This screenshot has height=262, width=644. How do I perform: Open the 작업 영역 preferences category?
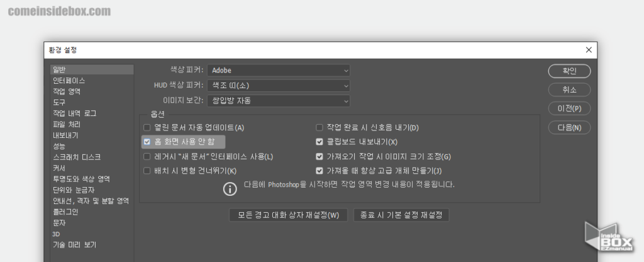pyautogui.click(x=67, y=91)
